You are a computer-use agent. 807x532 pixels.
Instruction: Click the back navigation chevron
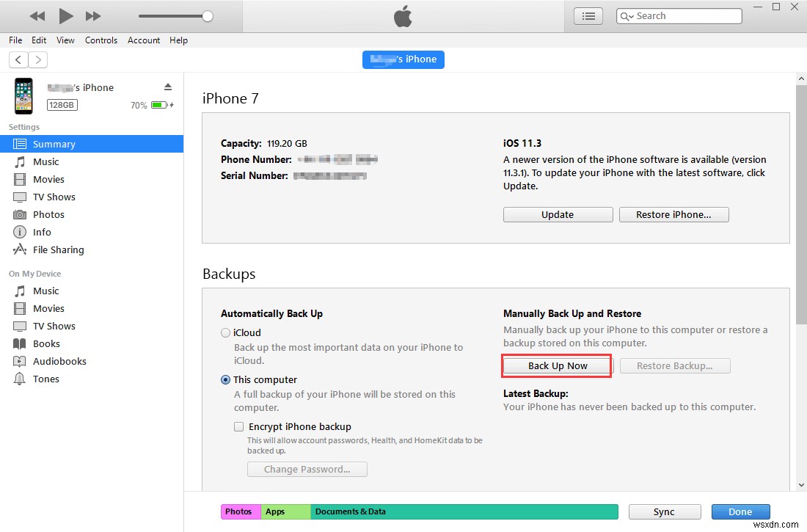coord(18,59)
